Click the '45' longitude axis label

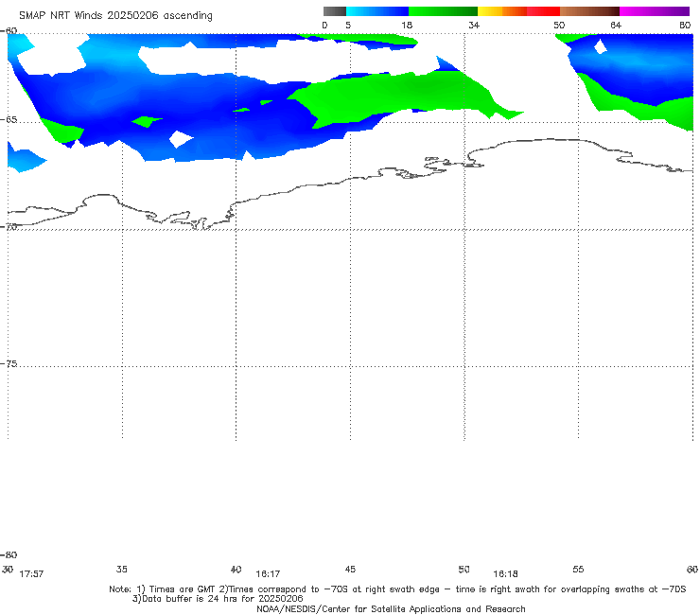(350, 570)
